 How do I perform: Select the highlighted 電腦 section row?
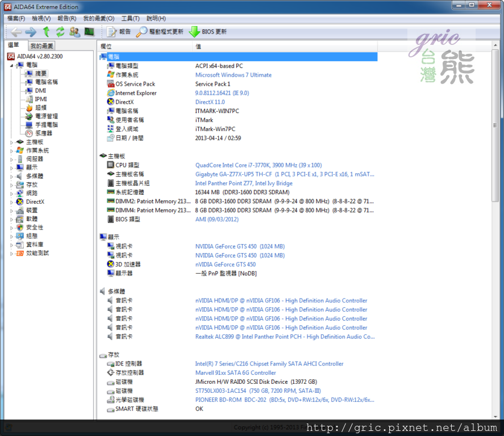tap(238, 57)
